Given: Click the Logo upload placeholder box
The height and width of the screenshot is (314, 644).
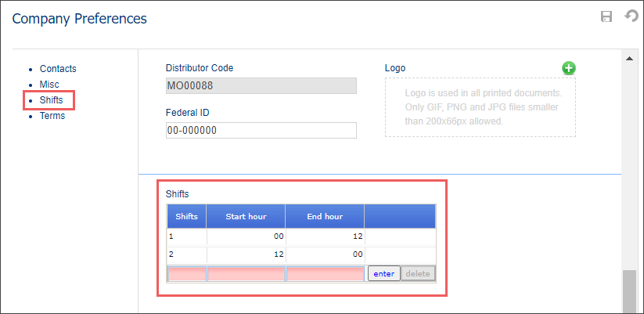Looking at the screenshot, I should click(x=480, y=106).
